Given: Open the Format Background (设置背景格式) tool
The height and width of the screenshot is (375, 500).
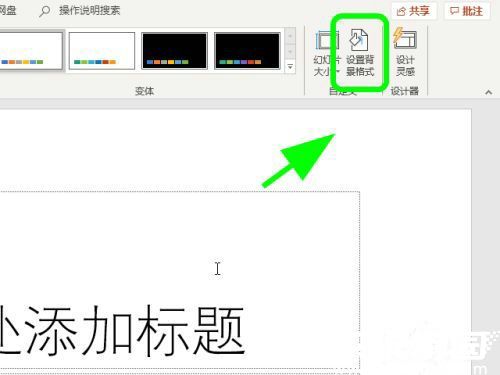Looking at the screenshot, I should pos(360,53).
